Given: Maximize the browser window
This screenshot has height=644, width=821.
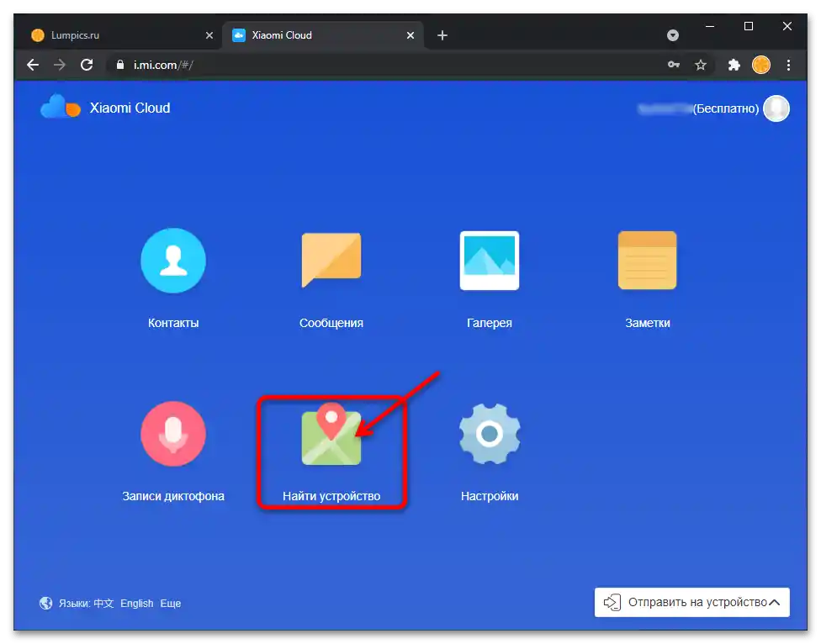Looking at the screenshot, I should (749, 26).
